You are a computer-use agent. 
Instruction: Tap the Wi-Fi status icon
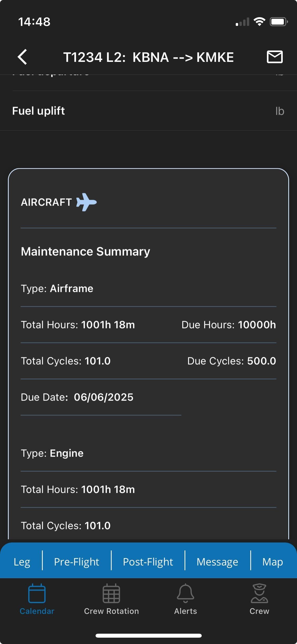pos(259,22)
